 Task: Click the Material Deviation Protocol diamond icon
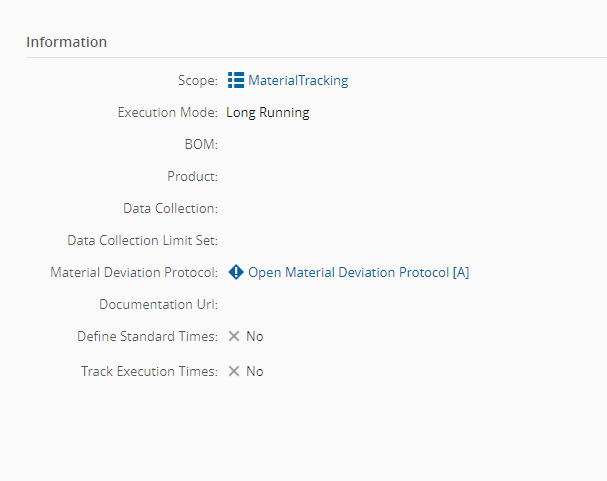(x=236, y=272)
